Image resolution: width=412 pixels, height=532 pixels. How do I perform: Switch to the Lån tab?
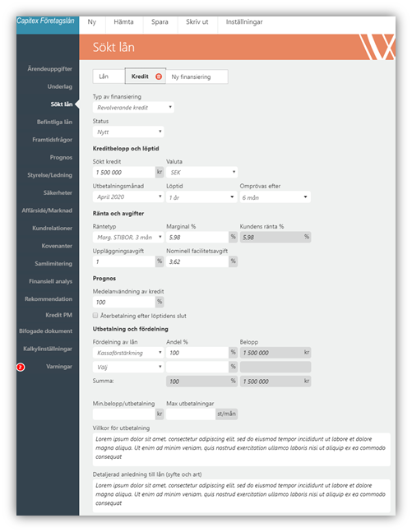[109, 76]
